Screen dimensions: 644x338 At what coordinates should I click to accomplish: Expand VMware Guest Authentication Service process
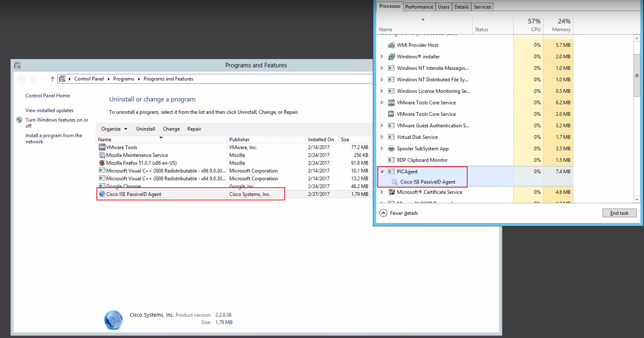pyautogui.click(x=382, y=126)
